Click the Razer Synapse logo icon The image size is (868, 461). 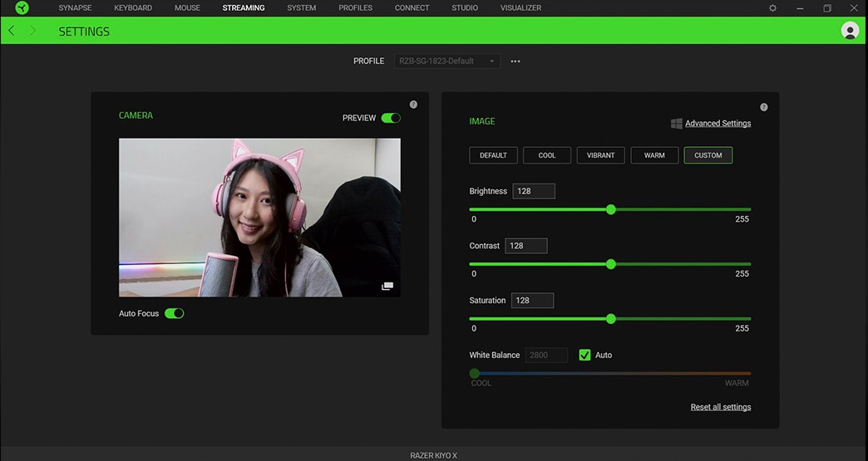22,8
